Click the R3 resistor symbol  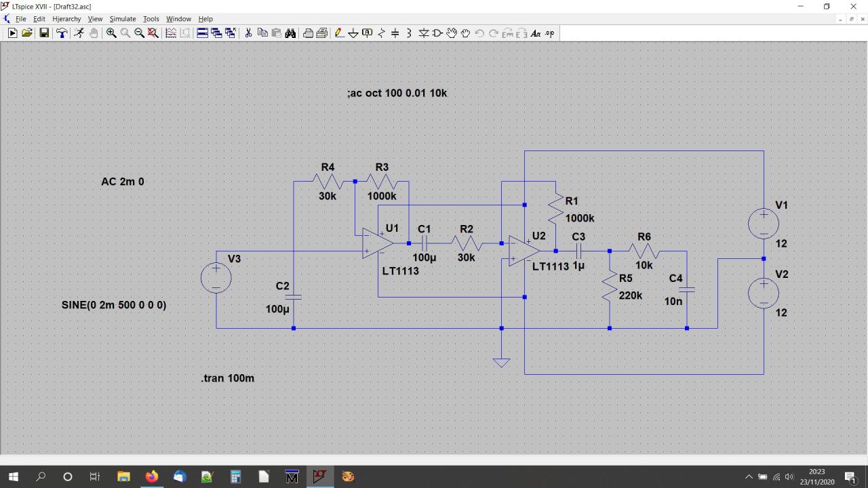pos(382,182)
